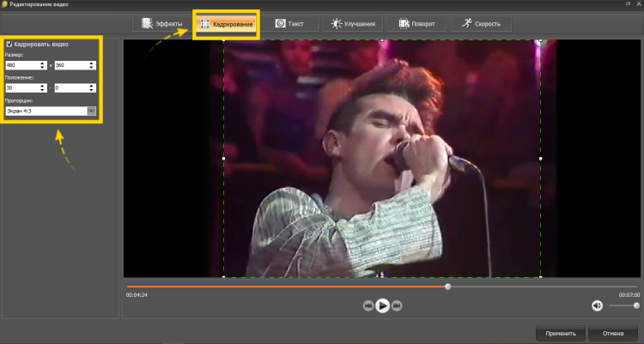This screenshot has height=344, width=644.
Task: Decrease horizontal position with down arrow
Action: pyautogui.click(x=42, y=90)
